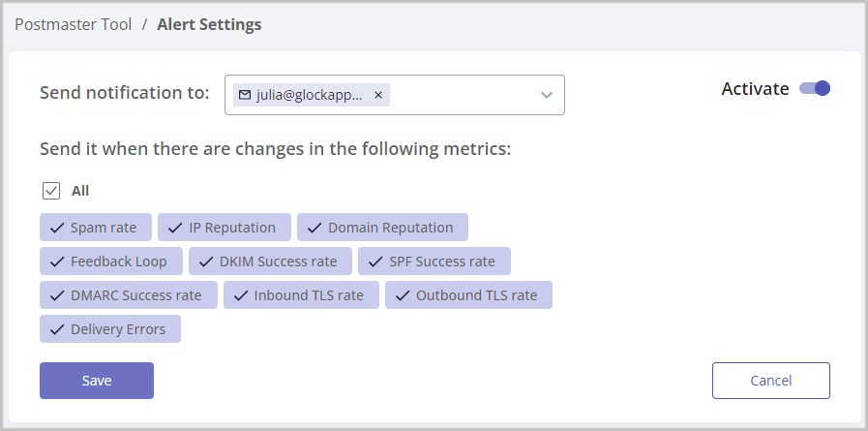Deselect the DKIM Success rate metric

[270, 262]
